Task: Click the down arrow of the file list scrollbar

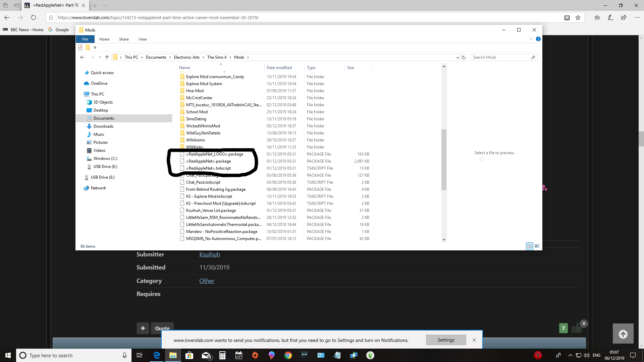Action: click(444, 239)
